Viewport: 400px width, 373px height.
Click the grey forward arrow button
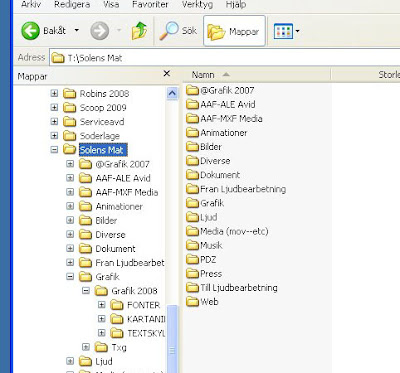(100, 31)
